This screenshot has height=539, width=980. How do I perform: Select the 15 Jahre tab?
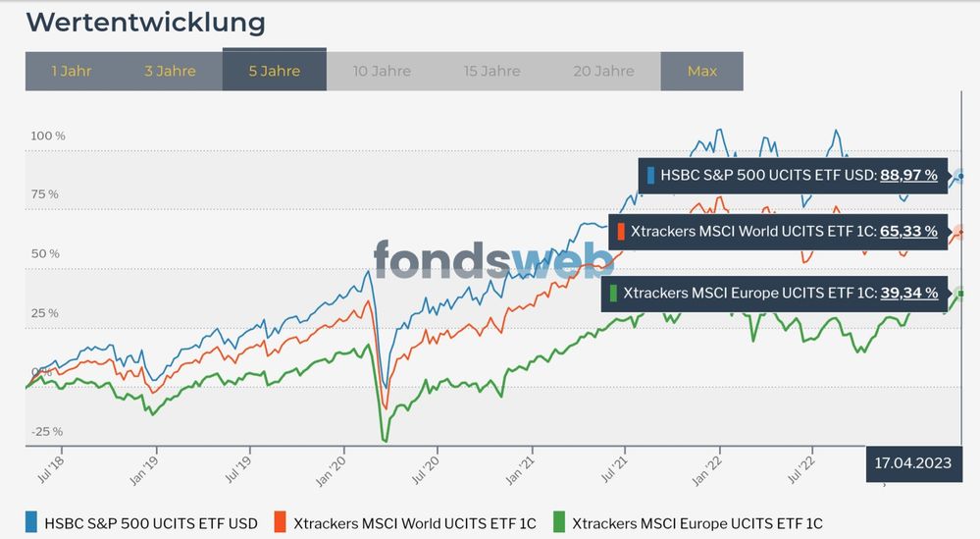tap(492, 71)
